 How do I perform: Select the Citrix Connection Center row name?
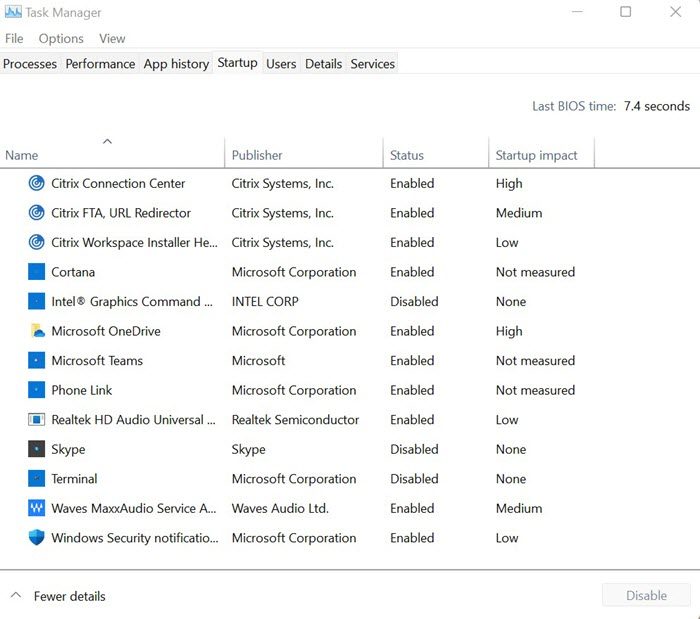(x=118, y=183)
